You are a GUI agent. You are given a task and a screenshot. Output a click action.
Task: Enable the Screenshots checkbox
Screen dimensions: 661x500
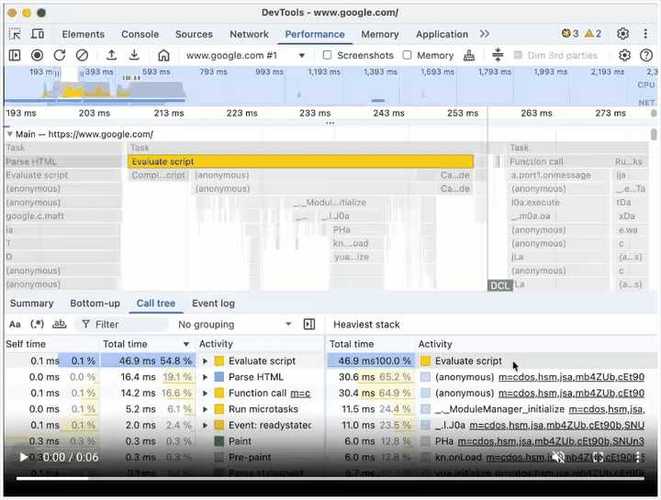[x=327, y=55]
